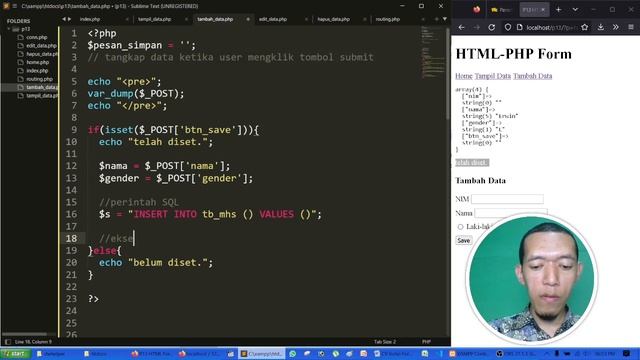
Task: Select the tambah_data.php editor tab
Action: (215, 19)
